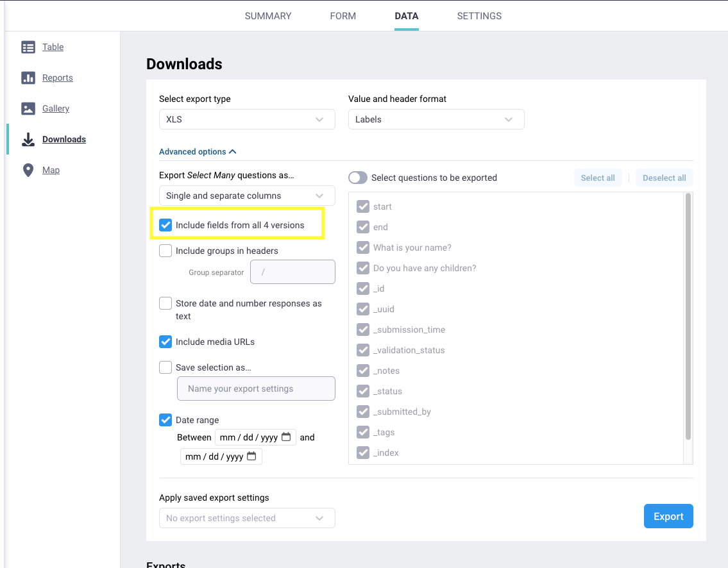Image resolution: width=728 pixels, height=568 pixels.
Task: Toggle Select questions to be exported switch
Action: [358, 178]
